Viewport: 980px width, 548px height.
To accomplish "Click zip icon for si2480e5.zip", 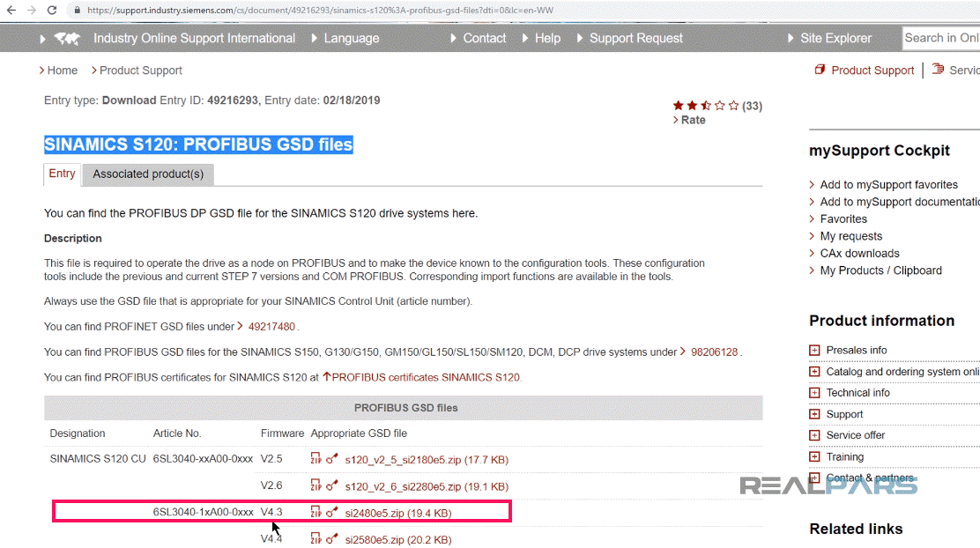I will pyautogui.click(x=316, y=513).
